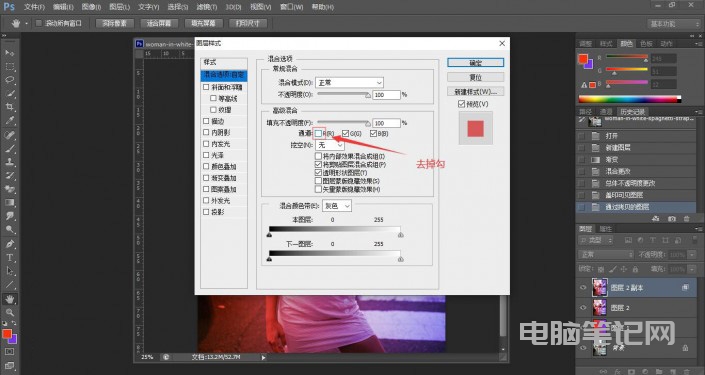The width and height of the screenshot is (705, 375).
Task: Select the Lasso tool
Action: (x=9, y=80)
